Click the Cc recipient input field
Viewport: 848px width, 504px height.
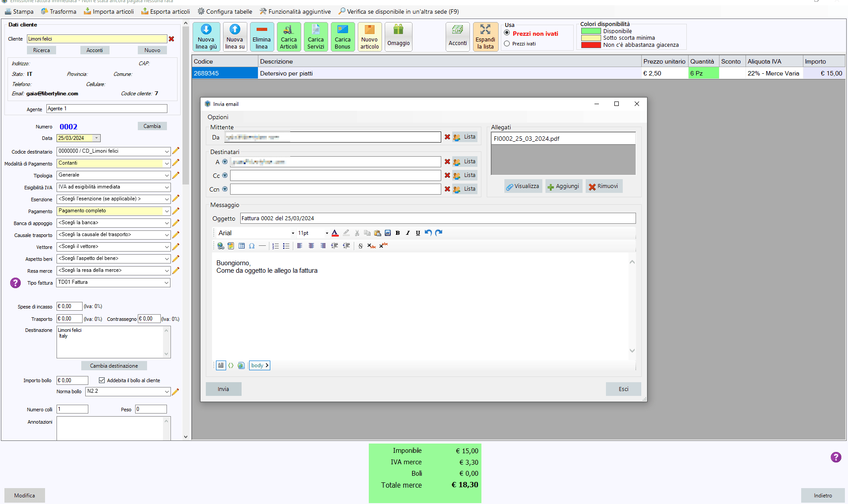click(x=335, y=176)
